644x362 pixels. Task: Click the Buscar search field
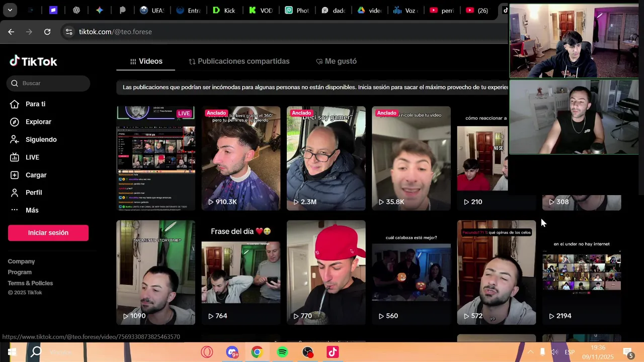point(48,83)
